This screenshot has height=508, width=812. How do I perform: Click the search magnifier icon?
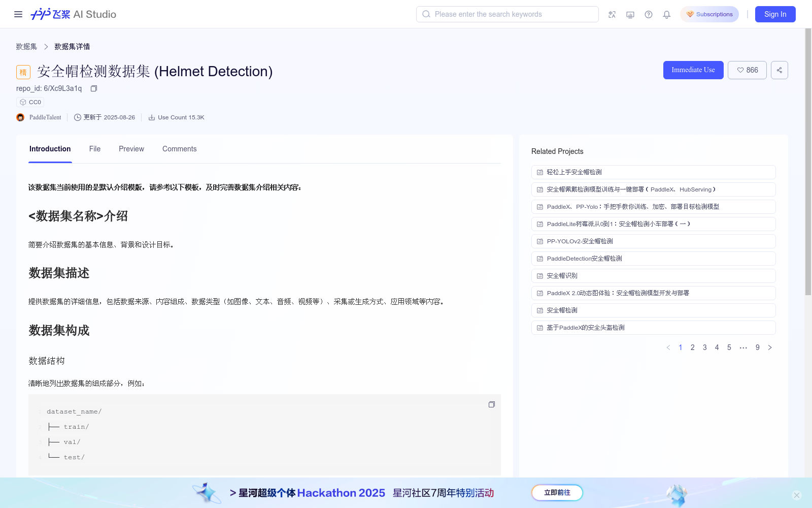[x=426, y=14]
